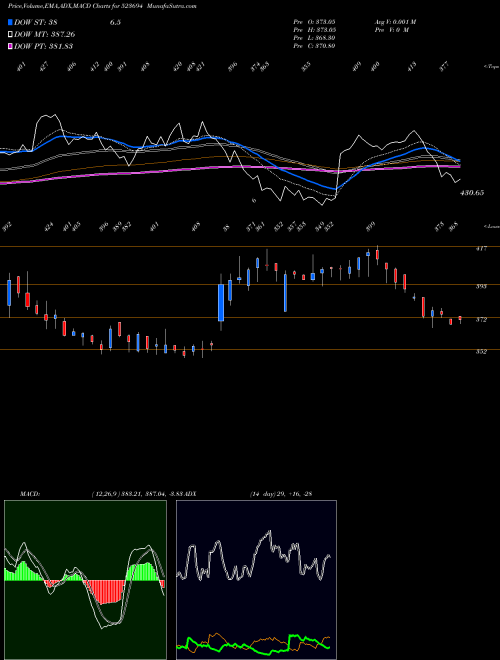
Task: Click the 430.65 price label on EMA chart
Action: (473, 193)
